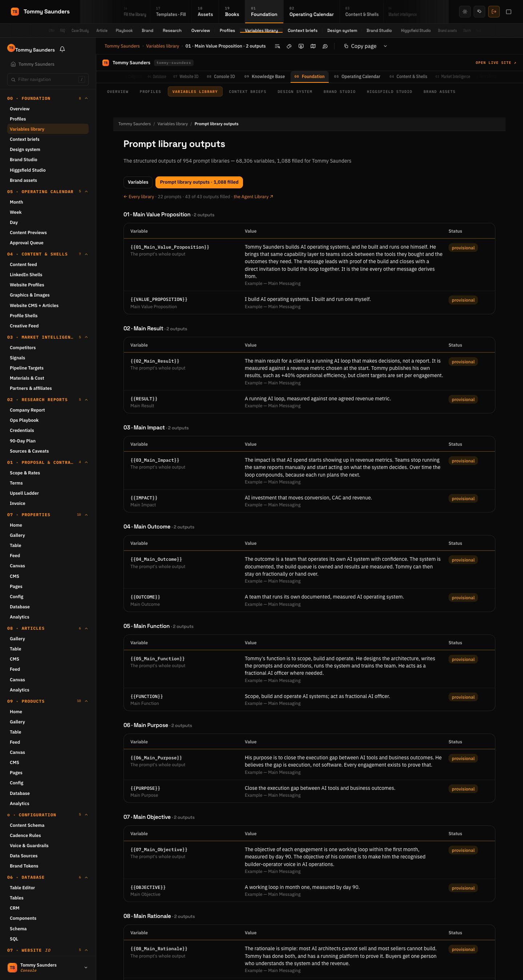The image size is (523, 980).
Task: Click provisional status for {{RESULT}} row
Action: [x=463, y=400]
